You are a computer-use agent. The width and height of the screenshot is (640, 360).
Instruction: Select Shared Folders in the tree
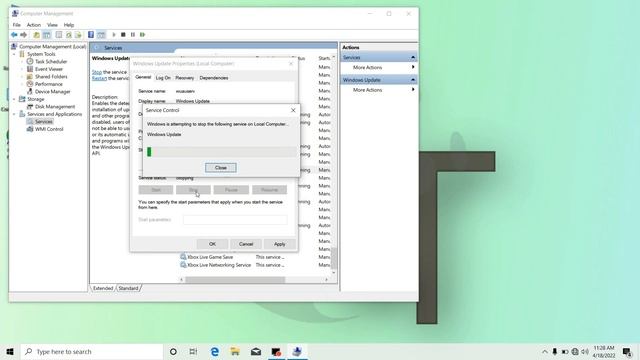point(51,76)
